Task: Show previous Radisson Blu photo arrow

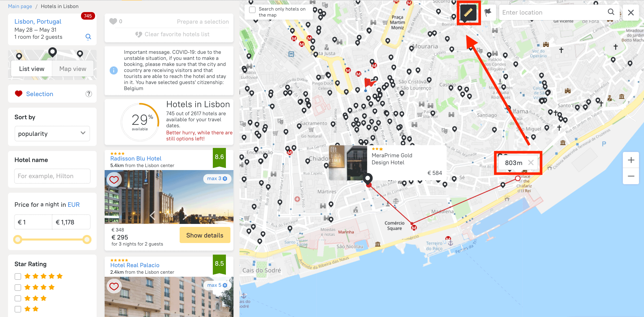Action: tap(152, 216)
